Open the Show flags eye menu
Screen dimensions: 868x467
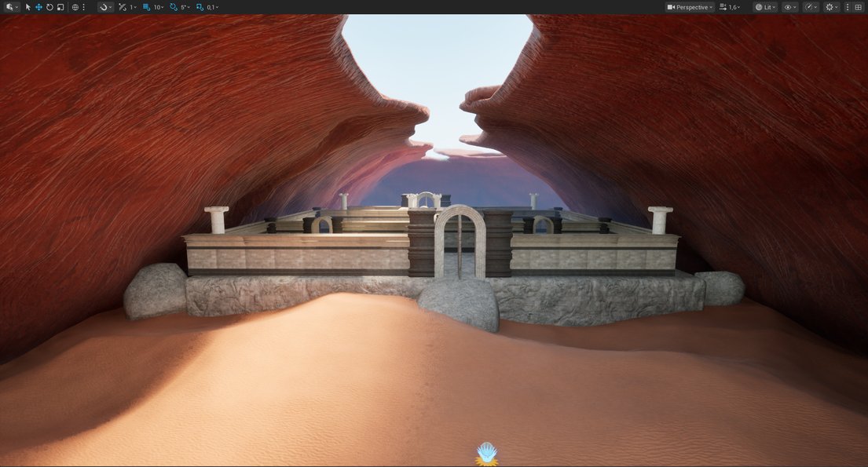790,7
